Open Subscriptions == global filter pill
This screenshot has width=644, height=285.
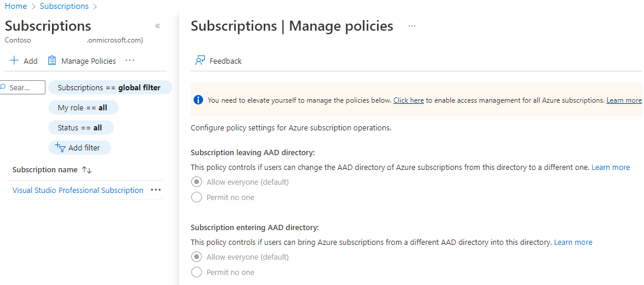tap(110, 87)
